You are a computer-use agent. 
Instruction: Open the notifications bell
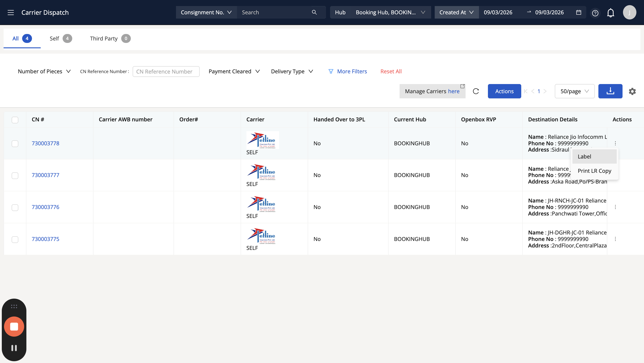pos(610,13)
